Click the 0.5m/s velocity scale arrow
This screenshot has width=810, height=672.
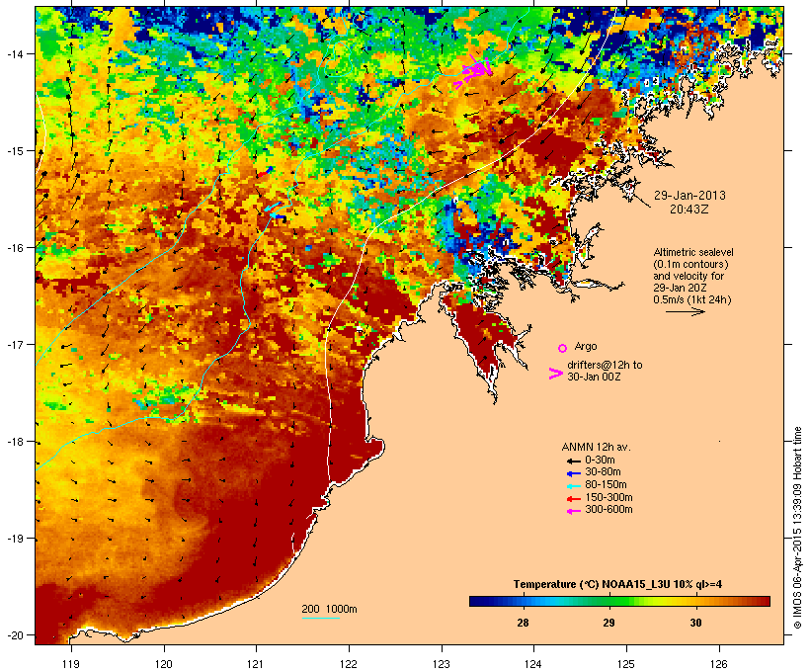[685, 311]
